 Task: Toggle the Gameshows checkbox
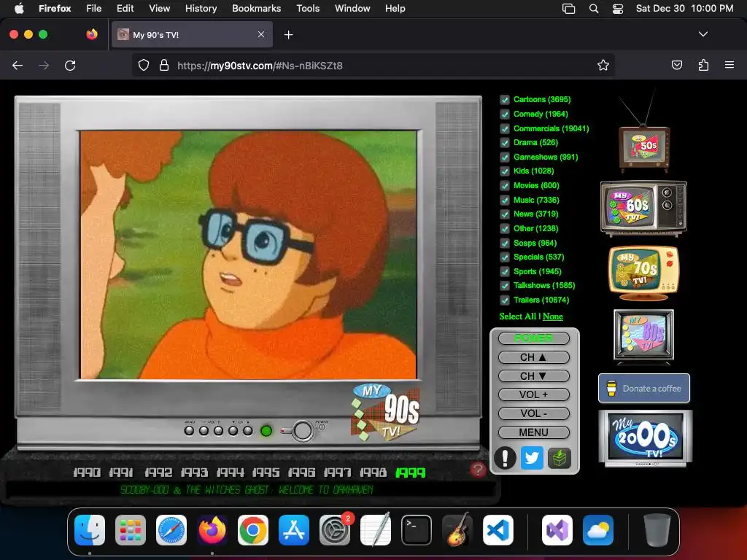pyautogui.click(x=505, y=157)
